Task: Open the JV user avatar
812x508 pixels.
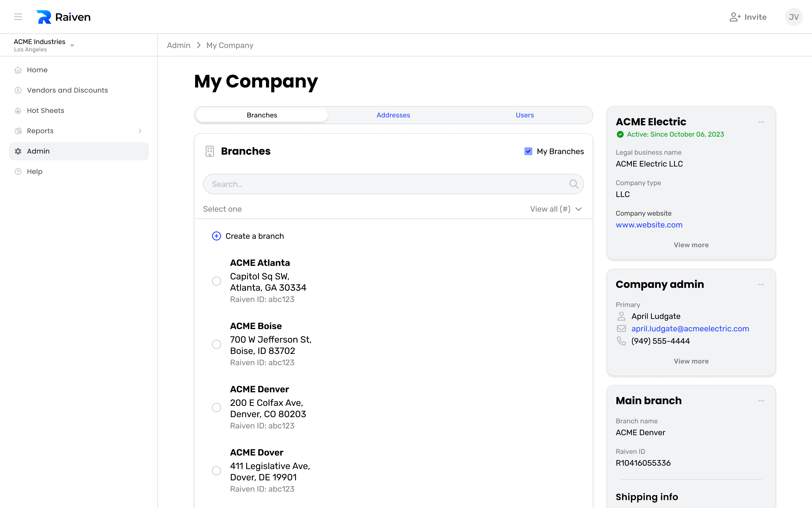Action: point(794,17)
